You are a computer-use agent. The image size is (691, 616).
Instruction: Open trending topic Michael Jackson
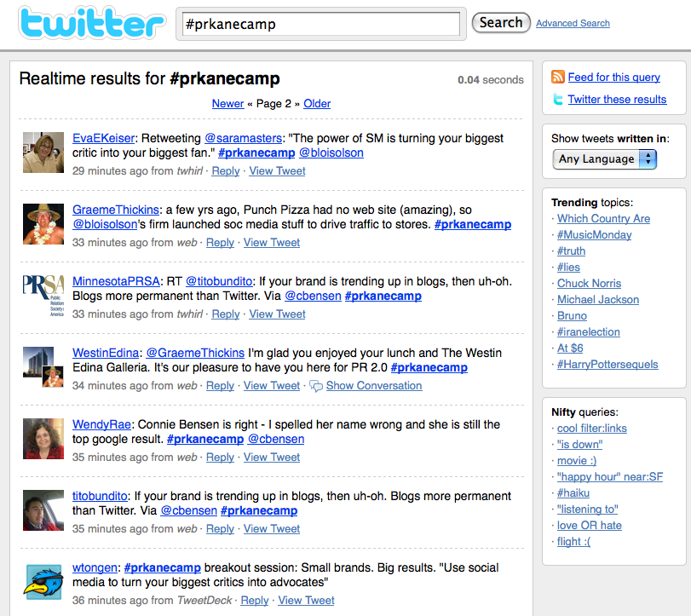pyautogui.click(x=598, y=300)
